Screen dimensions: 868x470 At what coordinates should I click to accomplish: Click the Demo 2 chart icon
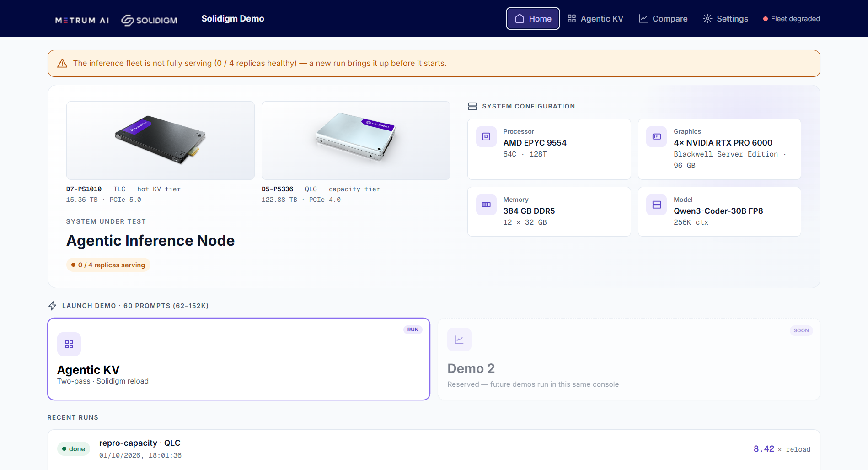459,340
